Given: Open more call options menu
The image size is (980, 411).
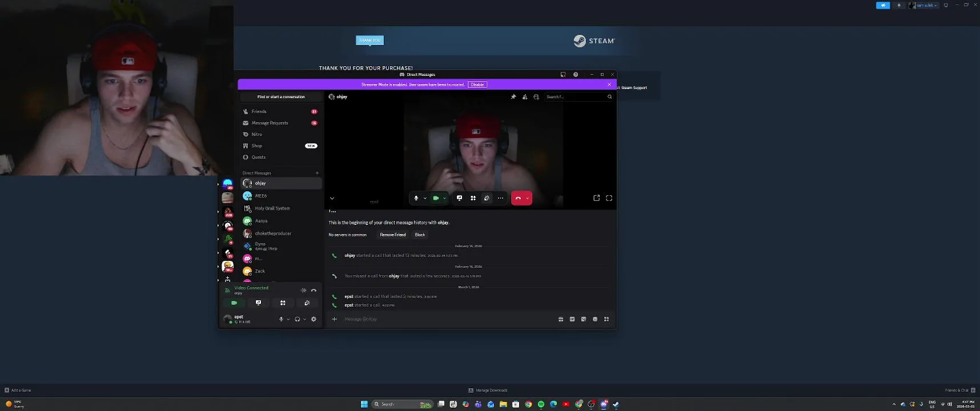Looking at the screenshot, I should (x=500, y=198).
